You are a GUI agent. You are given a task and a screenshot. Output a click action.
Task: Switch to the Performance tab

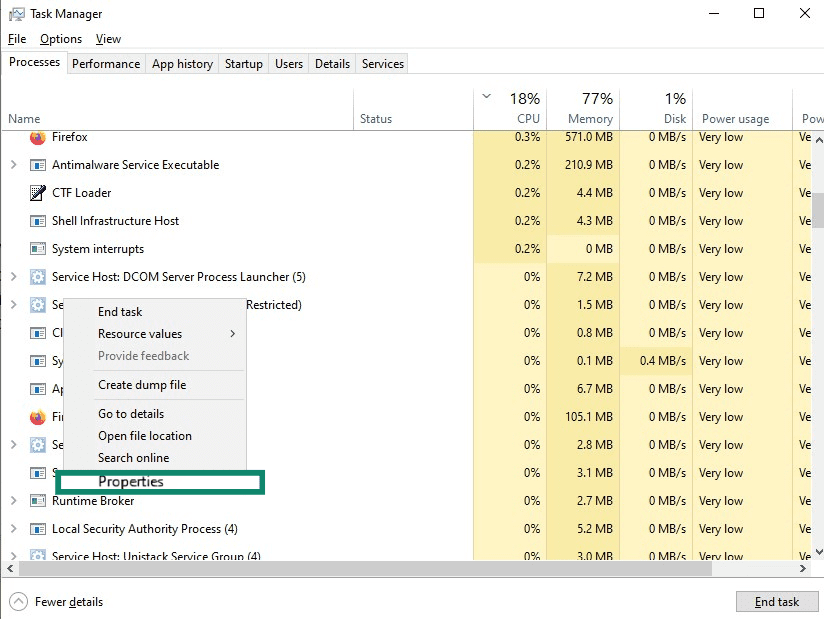105,63
